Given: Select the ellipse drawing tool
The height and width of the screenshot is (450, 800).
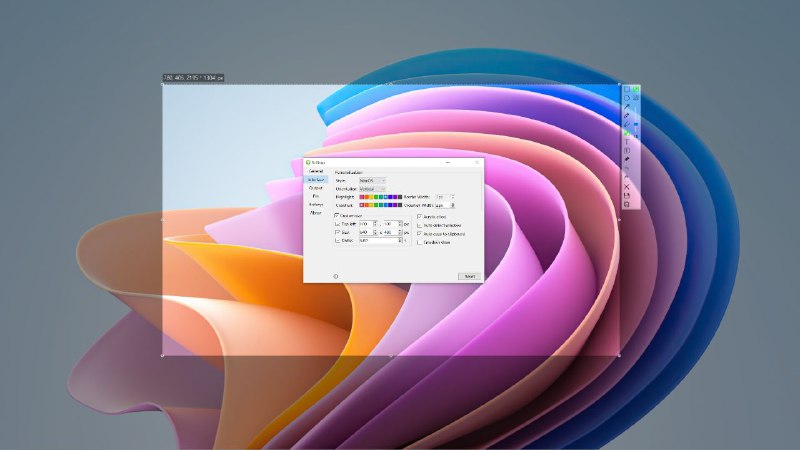Looking at the screenshot, I should point(627,99).
